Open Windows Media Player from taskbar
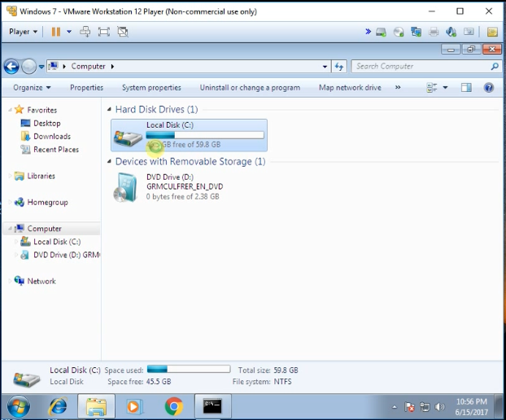The image size is (506, 420). tap(133, 406)
